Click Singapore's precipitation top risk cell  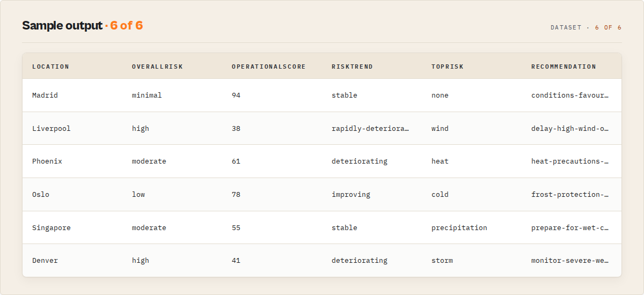tap(459, 228)
